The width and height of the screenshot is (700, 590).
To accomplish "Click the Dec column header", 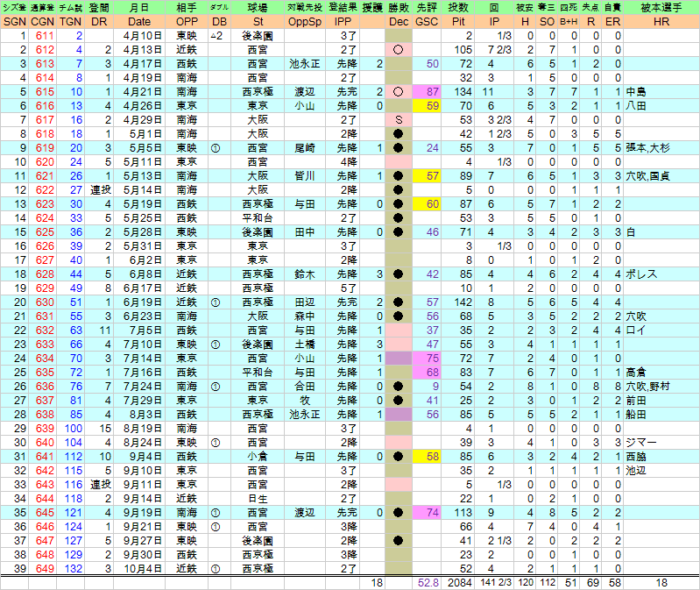I will (x=399, y=21).
